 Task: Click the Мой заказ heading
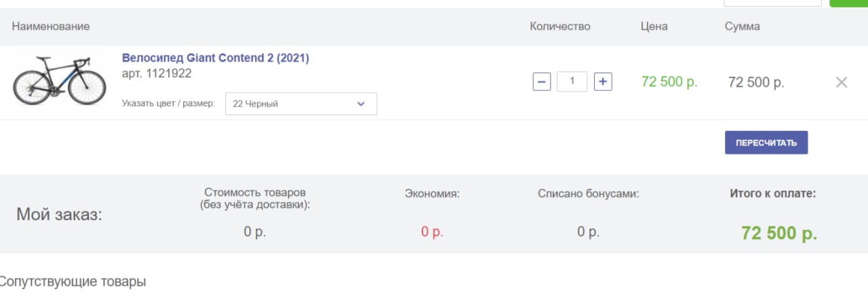[x=60, y=215]
